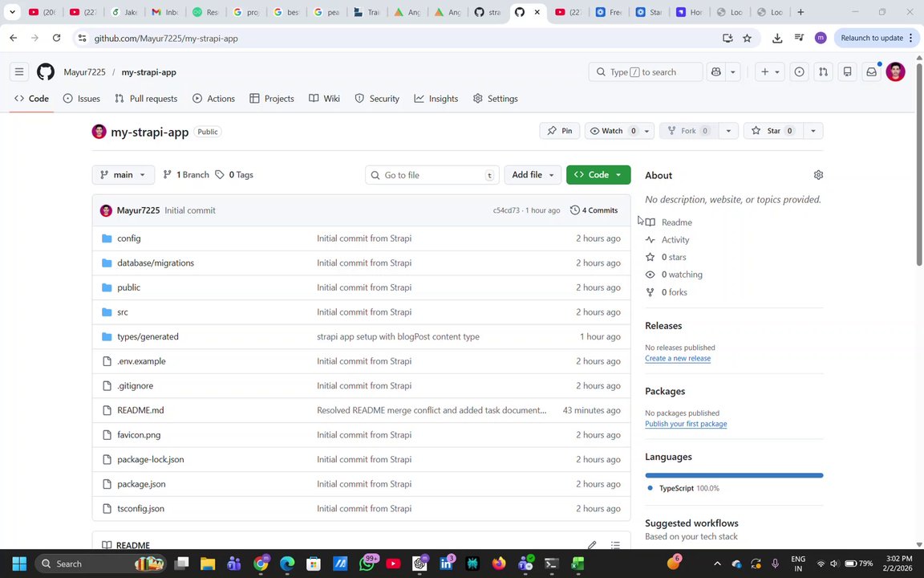The image size is (924, 578).
Task: Open the 4 Commits history link
Action: 594,210
